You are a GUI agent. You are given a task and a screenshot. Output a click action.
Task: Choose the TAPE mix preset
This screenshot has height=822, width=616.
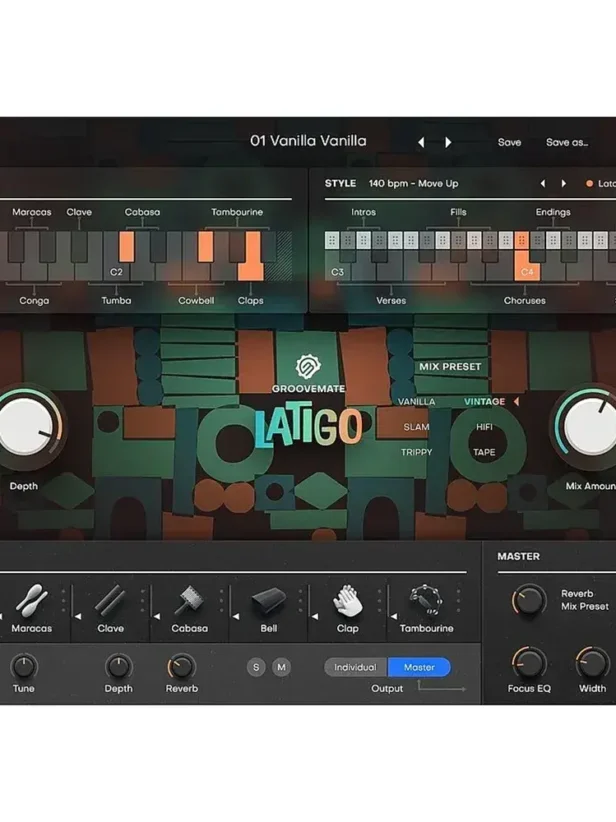coord(484,452)
